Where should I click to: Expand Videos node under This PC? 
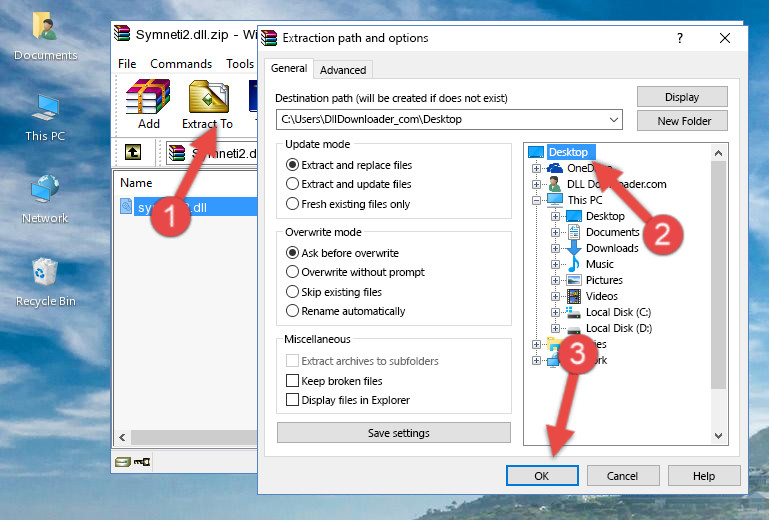(x=555, y=296)
